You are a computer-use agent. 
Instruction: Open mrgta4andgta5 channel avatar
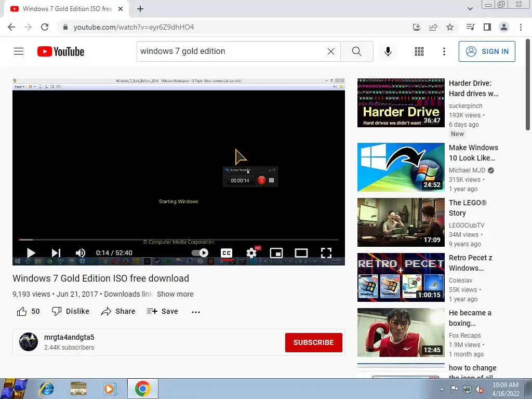click(x=29, y=342)
